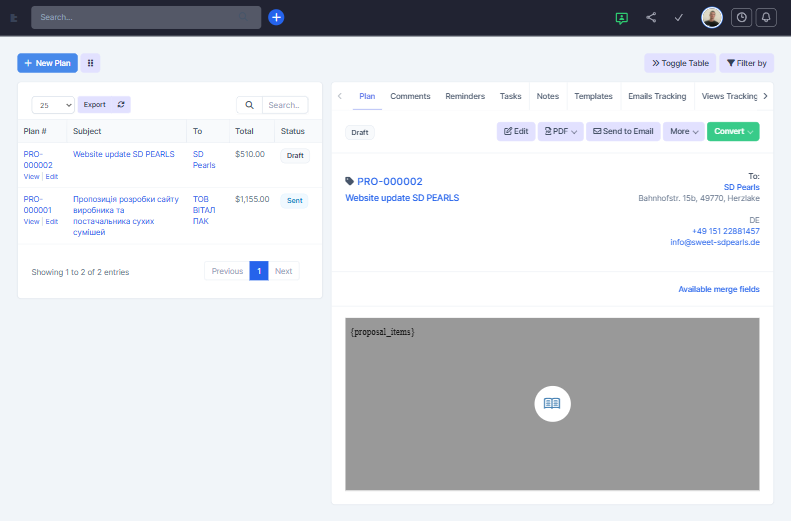This screenshot has height=521, width=791.
Task: Expand the 25 entries per page dropdown
Action: pyautogui.click(x=53, y=105)
